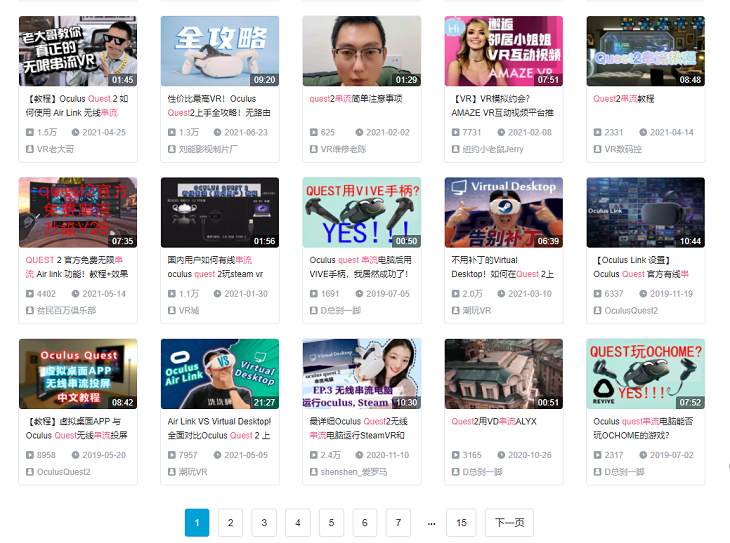
Task: Open the Quest2串流教程 video title link
Action: (624, 99)
